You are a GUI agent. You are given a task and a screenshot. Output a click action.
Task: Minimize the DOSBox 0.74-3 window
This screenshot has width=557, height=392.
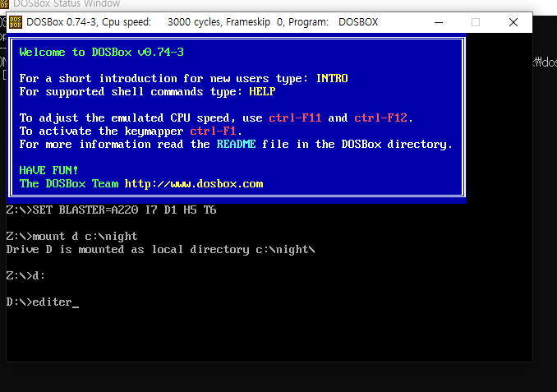[439, 22]
